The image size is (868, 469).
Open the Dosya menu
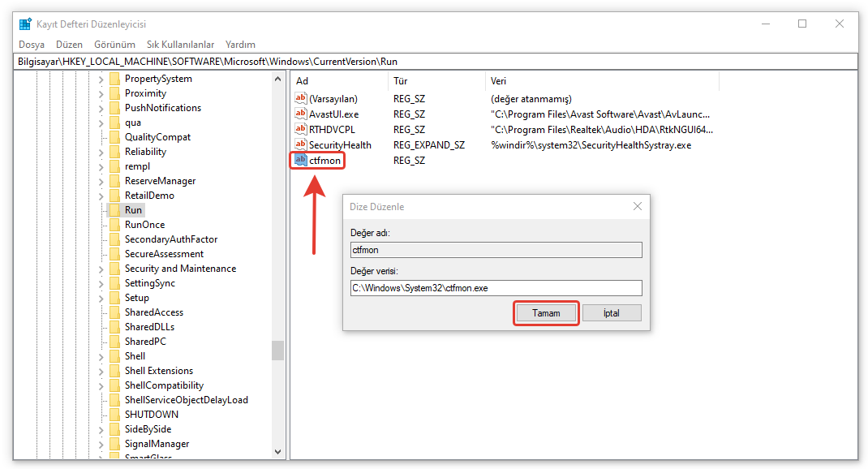coord(32,45)
